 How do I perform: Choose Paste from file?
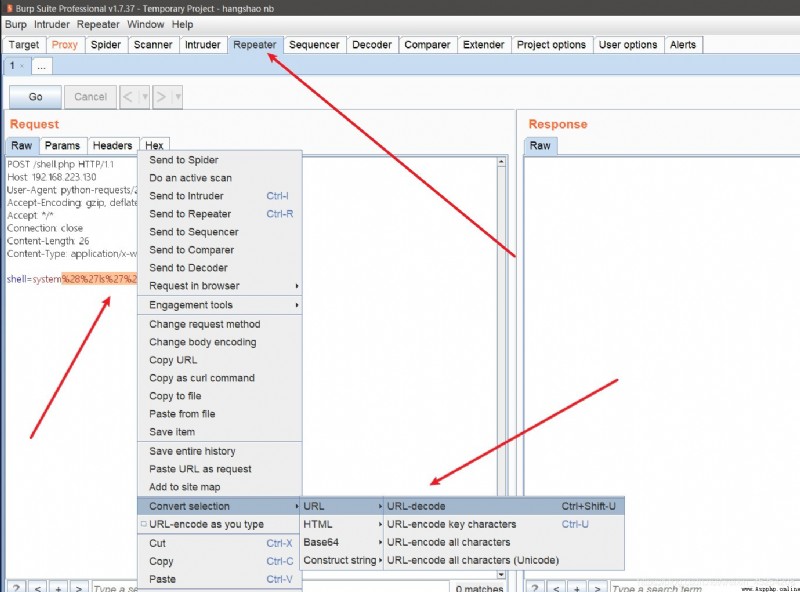click(x=219, y=414)
